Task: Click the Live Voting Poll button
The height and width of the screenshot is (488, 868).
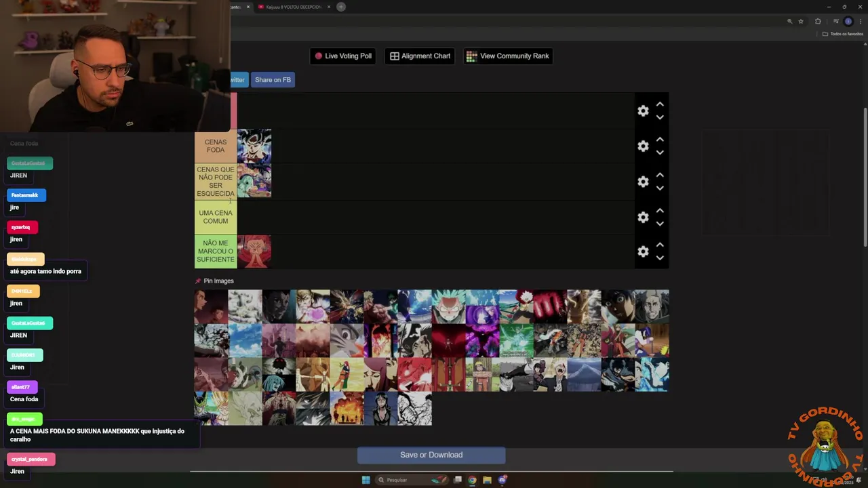Action: (x=343, y=56)
